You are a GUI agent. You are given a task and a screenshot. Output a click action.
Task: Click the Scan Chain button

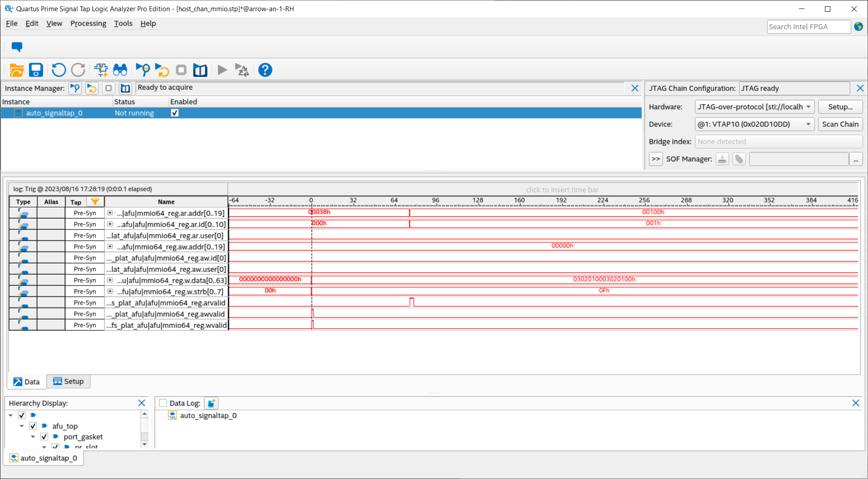click(x=840, y=124)
